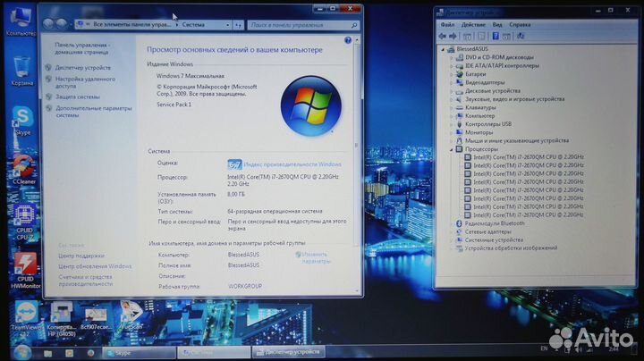Viewport: 644px width, 361px height.
Task: Open the Вид menu in Device Manager
Action: 497,25
